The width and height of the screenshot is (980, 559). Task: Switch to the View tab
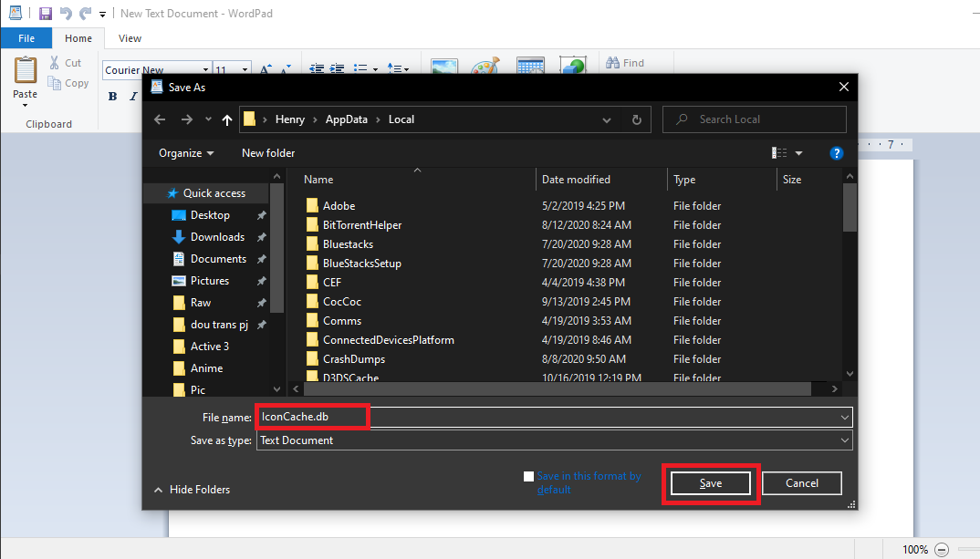pos(129,38)
